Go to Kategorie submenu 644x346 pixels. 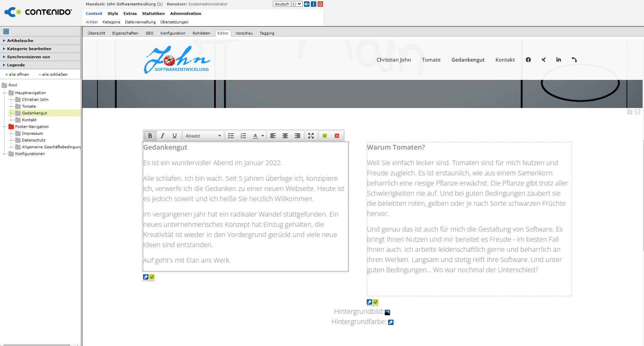click(x=112, y=22)
